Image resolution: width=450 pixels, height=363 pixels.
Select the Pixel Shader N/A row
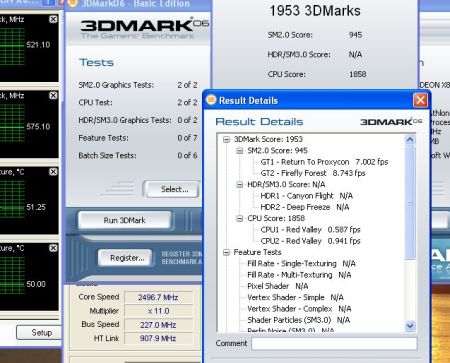coord(278,286)
